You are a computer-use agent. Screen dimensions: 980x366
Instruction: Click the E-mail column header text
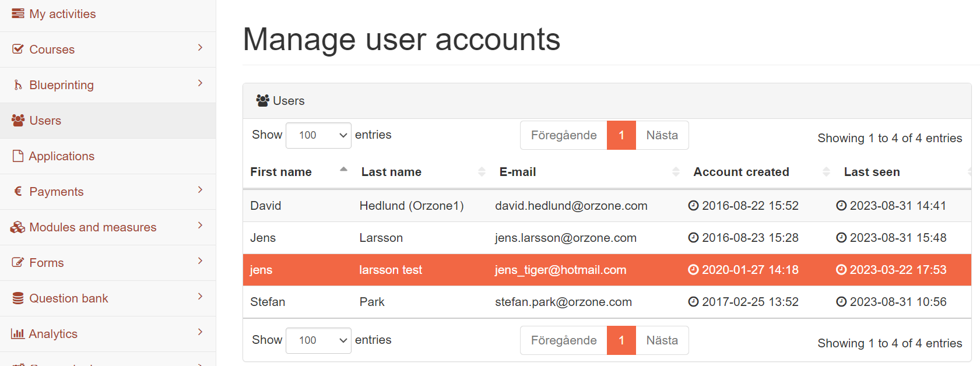518,172
